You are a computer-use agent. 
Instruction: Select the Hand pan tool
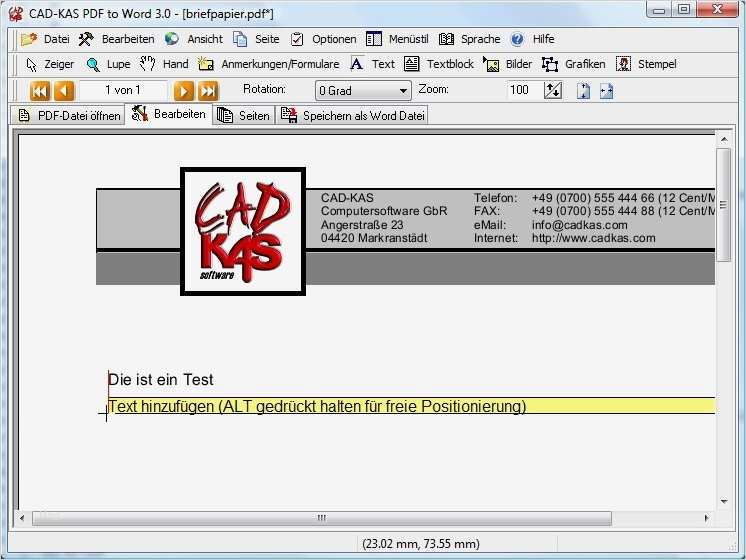(x=164, y=64)
